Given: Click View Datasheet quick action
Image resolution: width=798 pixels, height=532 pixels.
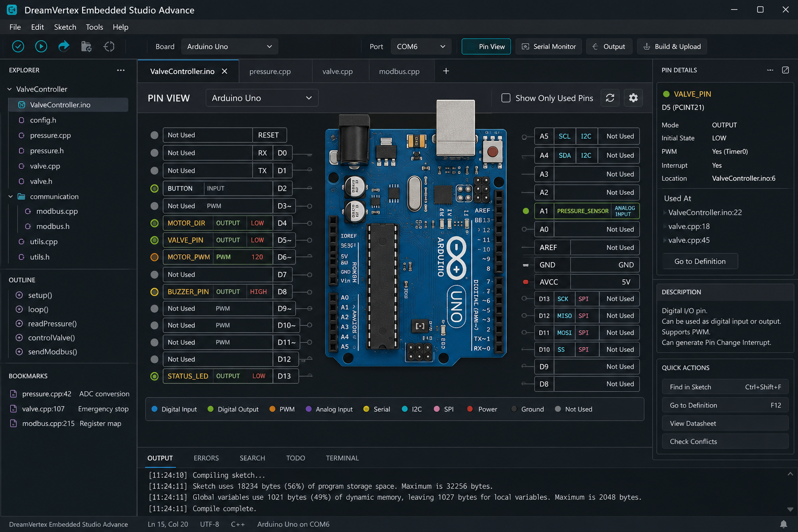Looking at the screenshot, I should click(725, 423).
